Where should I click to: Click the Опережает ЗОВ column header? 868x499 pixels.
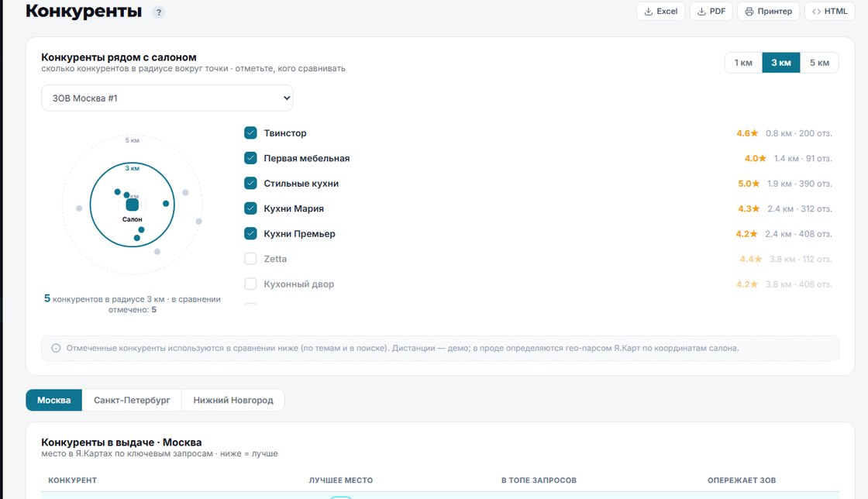(x=741, y=480)
